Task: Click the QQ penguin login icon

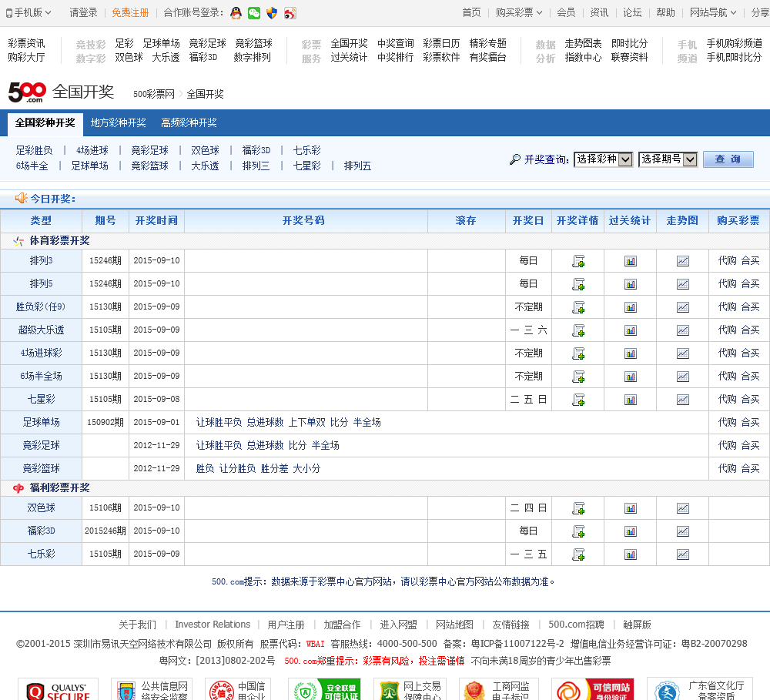Action: coord(236,12)
